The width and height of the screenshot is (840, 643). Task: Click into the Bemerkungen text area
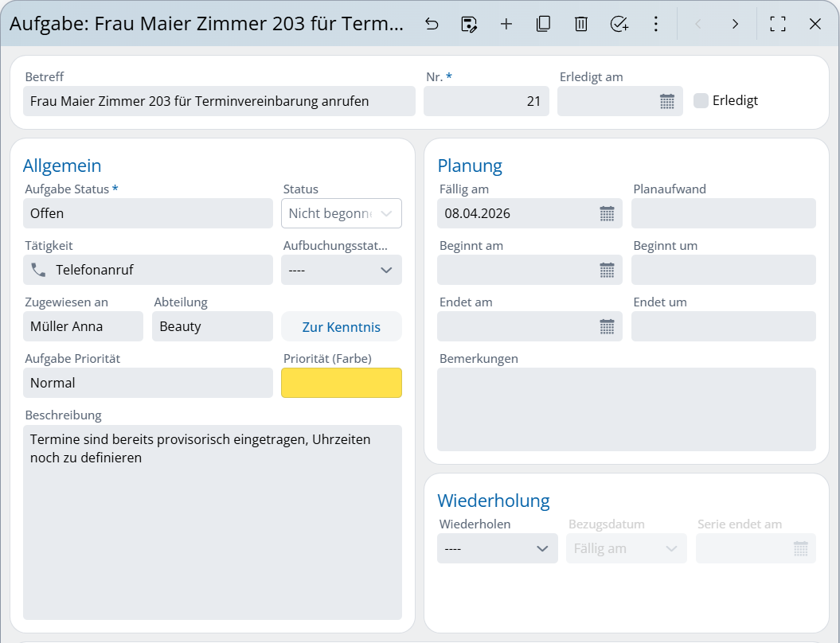pyautogui.click(x=626, y=409)
